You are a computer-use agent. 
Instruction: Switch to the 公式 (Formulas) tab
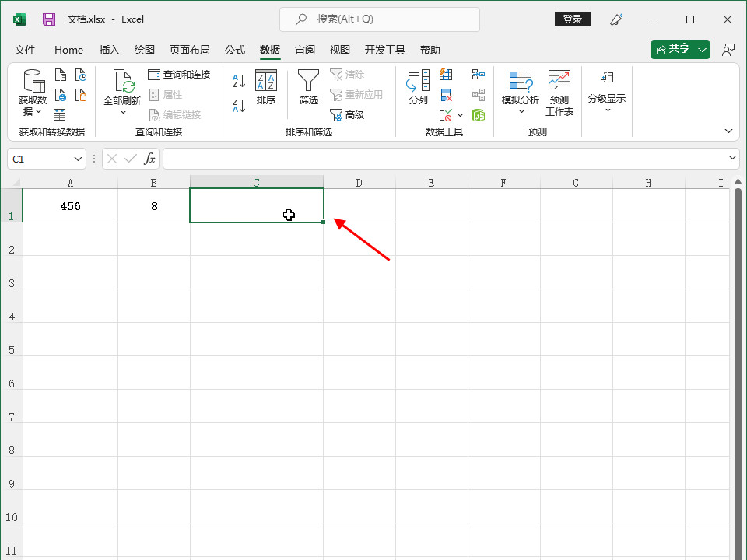[x=235, y=50]
